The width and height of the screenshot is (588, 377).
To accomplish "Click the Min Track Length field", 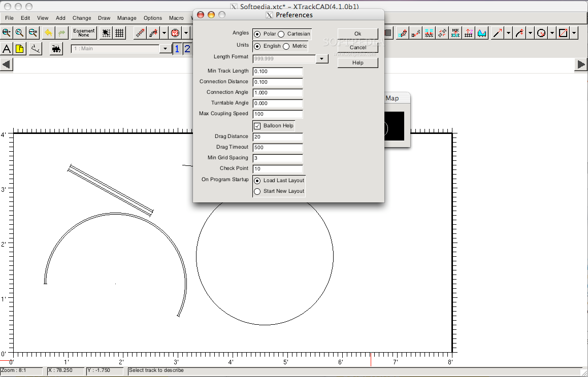I will coord(278,71).
